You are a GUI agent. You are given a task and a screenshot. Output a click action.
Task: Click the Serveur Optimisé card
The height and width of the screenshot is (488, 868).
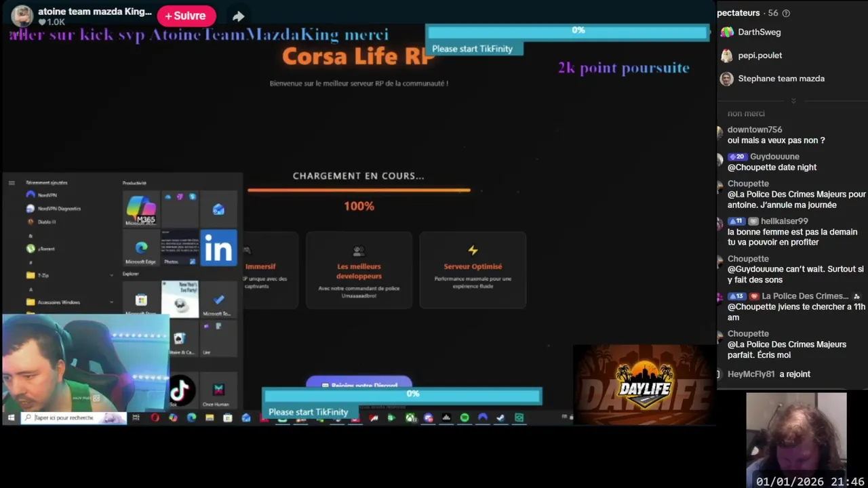click(473, 270)
